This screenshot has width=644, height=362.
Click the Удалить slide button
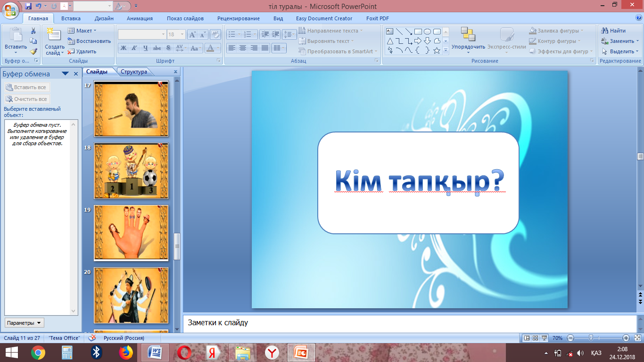coord(83,51)
